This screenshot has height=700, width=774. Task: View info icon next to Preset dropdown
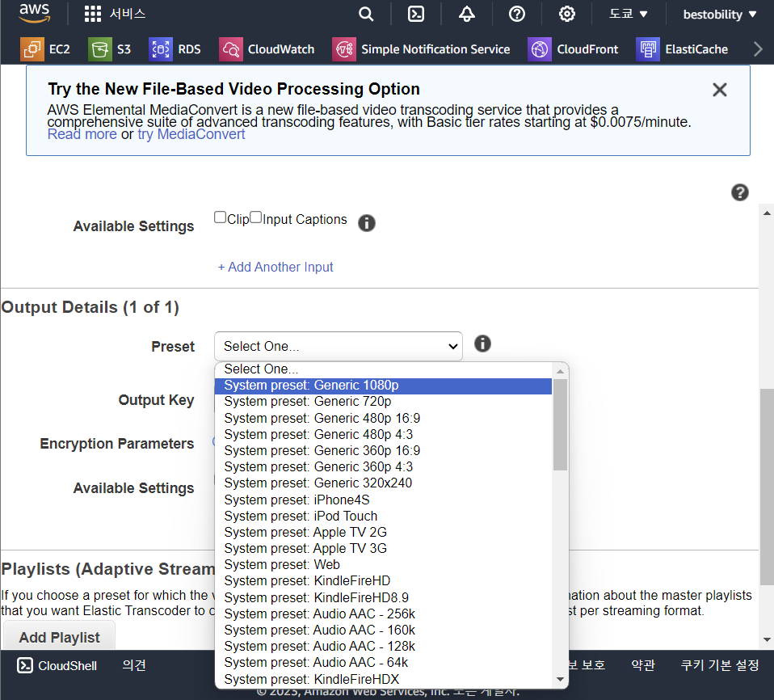482,344
